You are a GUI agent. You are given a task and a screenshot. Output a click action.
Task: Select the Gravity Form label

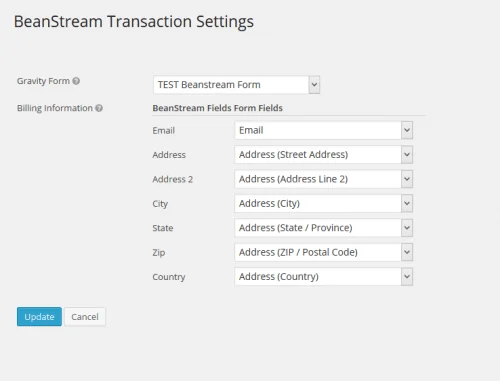(43, 81)
